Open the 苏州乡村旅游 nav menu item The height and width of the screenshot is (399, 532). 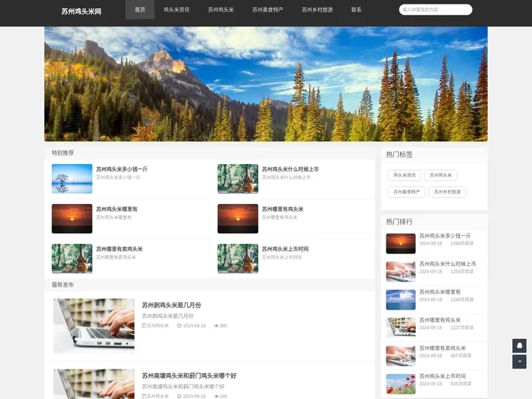(317, 10)
